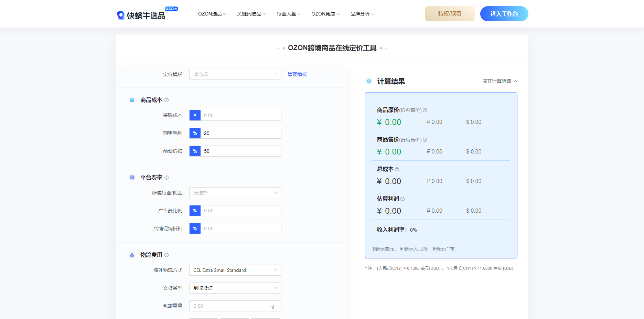Click help icon next to 商品成本
644x319 pixels.
coord(167,100)
